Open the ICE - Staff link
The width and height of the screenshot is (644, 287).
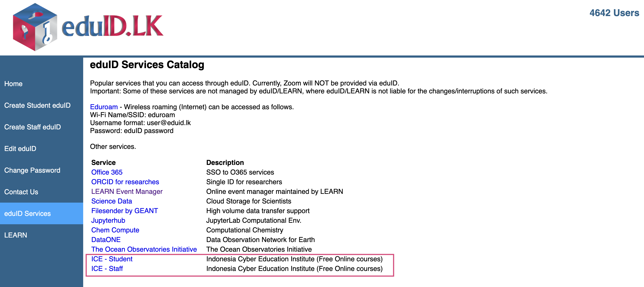tap(107, 269)
